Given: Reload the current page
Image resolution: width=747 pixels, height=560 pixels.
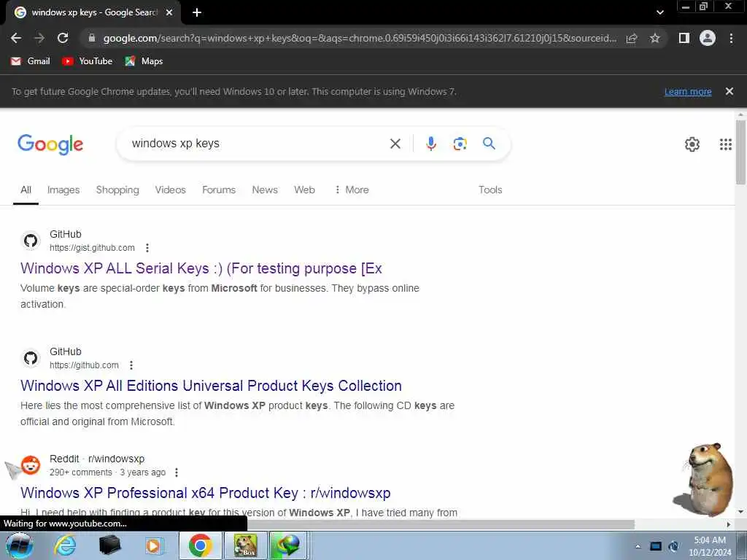Looking at the screenshot, I should point(63,38).
